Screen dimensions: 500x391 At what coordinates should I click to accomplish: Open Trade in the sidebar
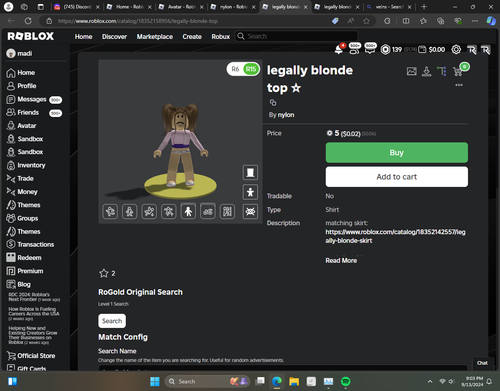20,179
